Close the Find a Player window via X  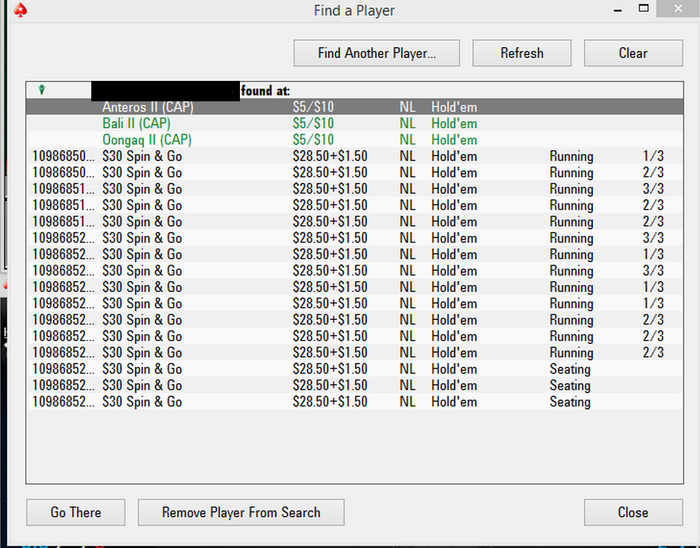[x=678, y=8]
